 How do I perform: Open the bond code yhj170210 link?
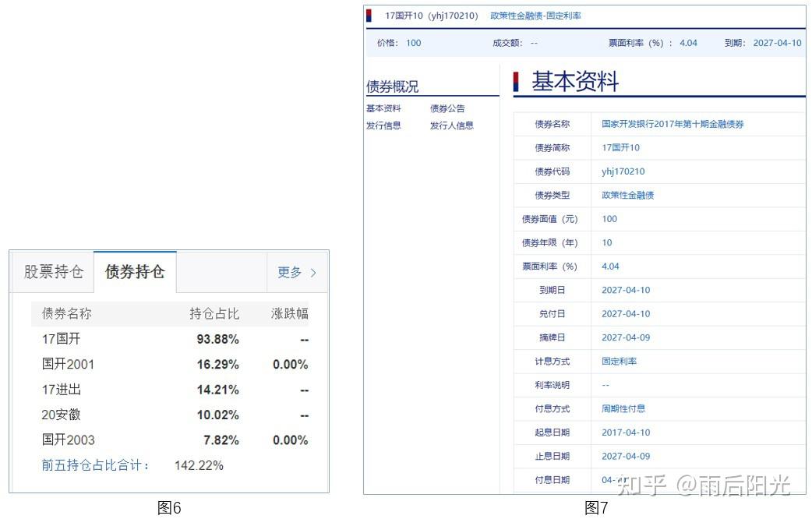pyautogui.click(x=622, y=171)
